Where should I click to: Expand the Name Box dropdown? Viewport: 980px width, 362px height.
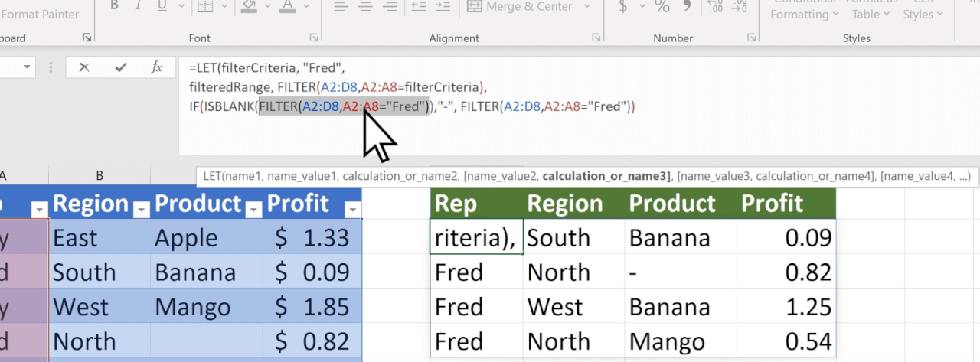(x=28, y=67)
